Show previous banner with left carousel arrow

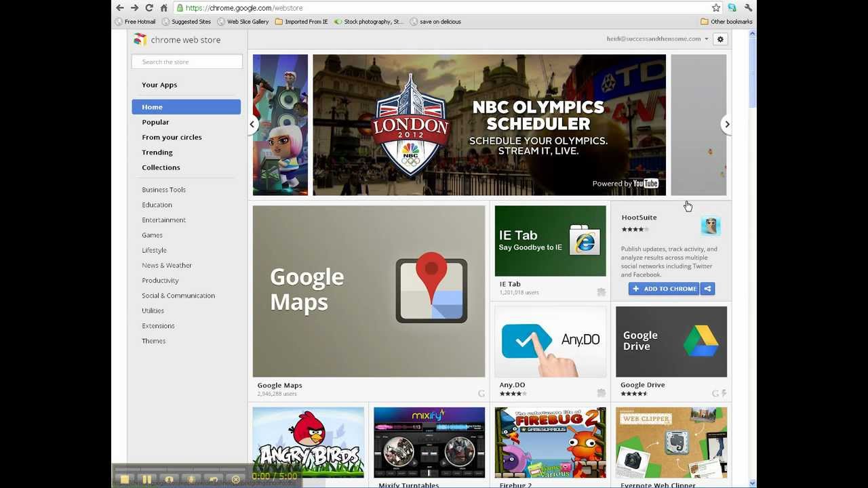[252, 124]
